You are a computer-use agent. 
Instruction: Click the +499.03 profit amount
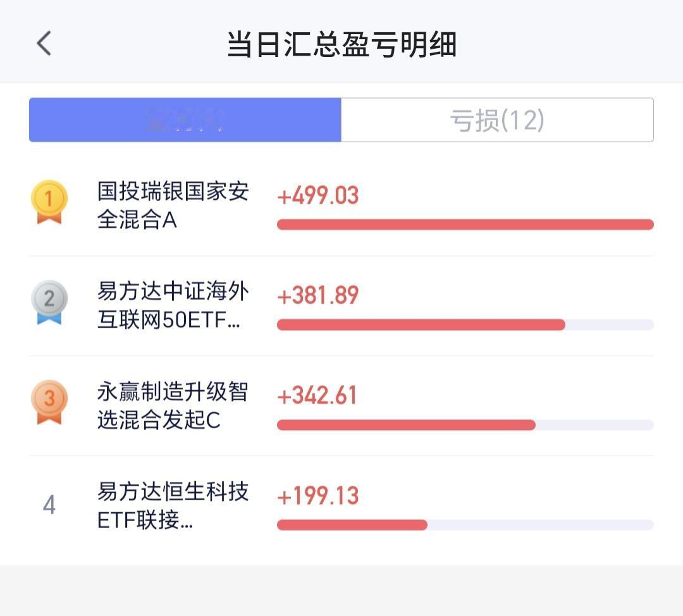[x=318, y=195]
